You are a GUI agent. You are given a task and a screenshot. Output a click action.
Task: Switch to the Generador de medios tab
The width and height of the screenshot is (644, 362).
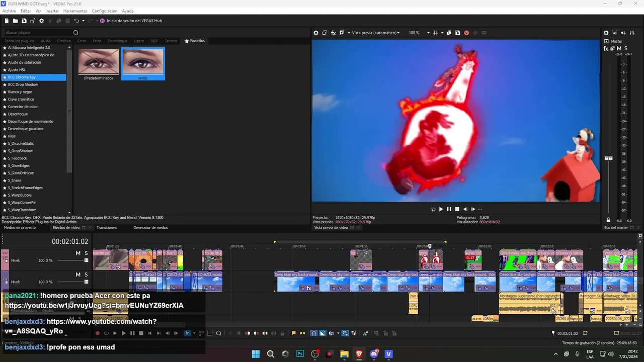[x=150, y=228]
